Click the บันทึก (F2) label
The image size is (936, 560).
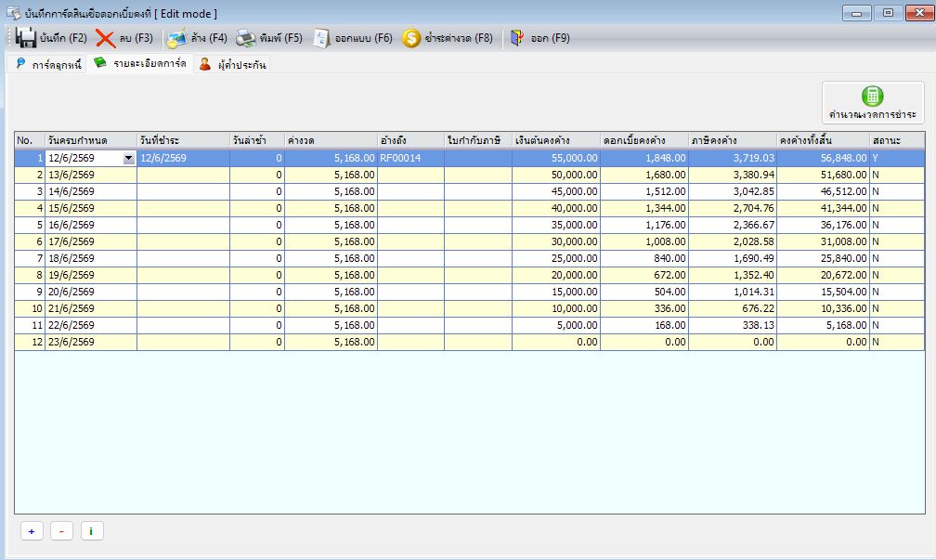63,38
